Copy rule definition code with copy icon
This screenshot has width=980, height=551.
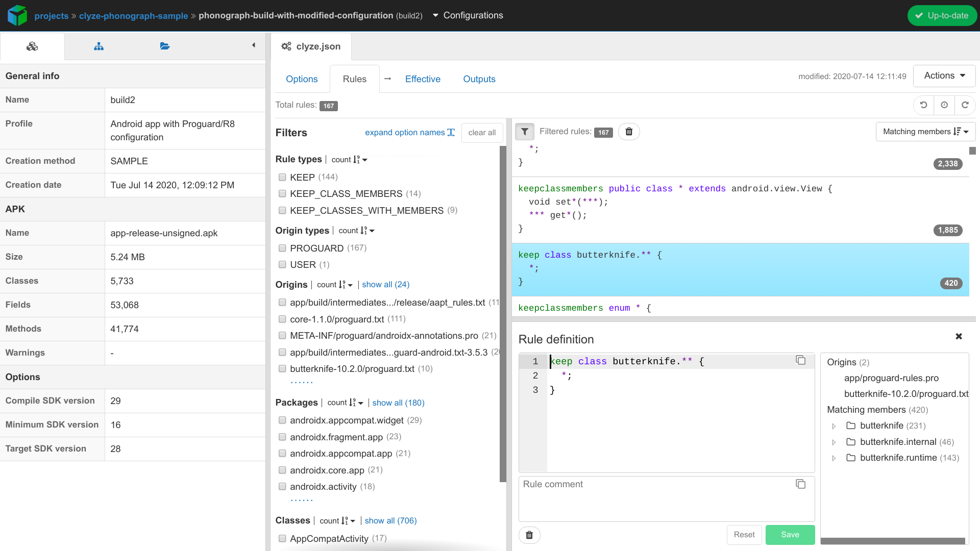[x=800, y=360]
